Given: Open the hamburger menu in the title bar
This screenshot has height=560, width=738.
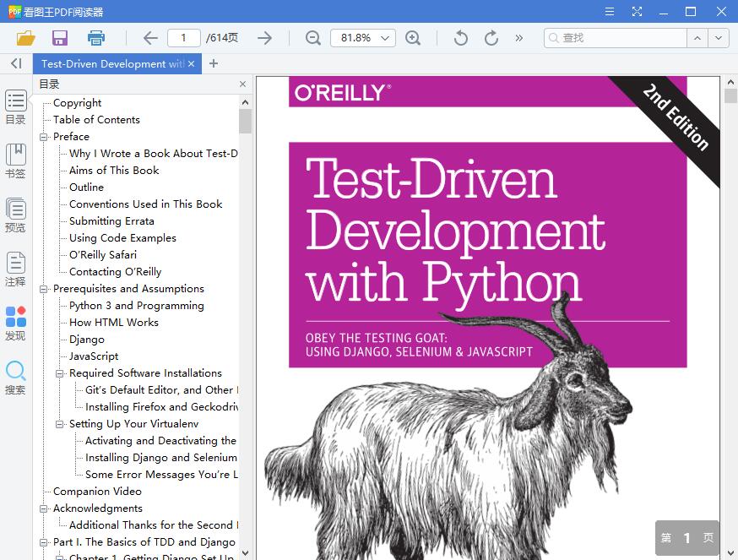Looking at the screenshot, I should tap(608, 11).
